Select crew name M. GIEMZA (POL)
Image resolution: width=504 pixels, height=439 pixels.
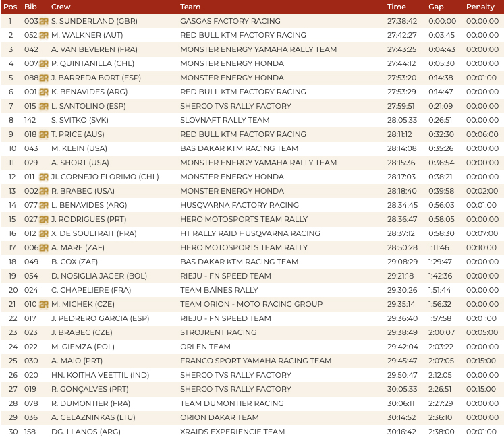83,347
